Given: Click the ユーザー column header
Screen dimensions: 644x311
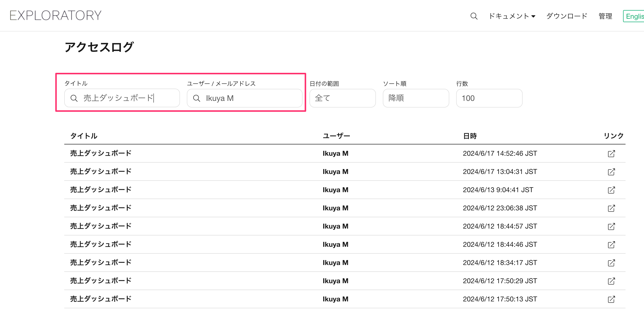Looking at the screenshot, I should (x=336, y=136).
